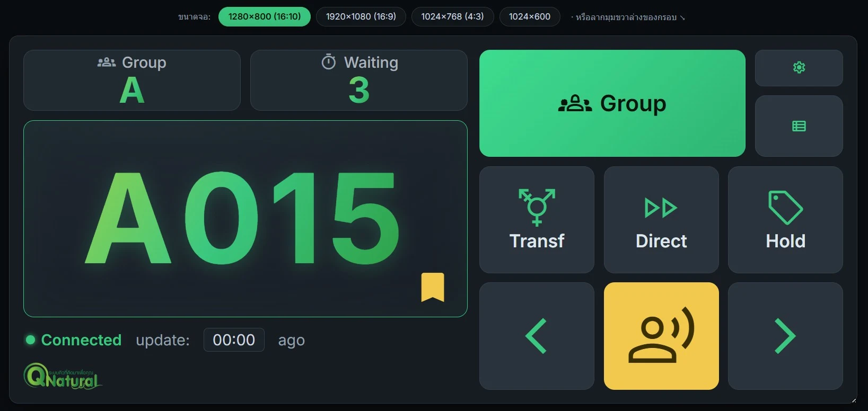Click the Group A info card

[132, 80]
